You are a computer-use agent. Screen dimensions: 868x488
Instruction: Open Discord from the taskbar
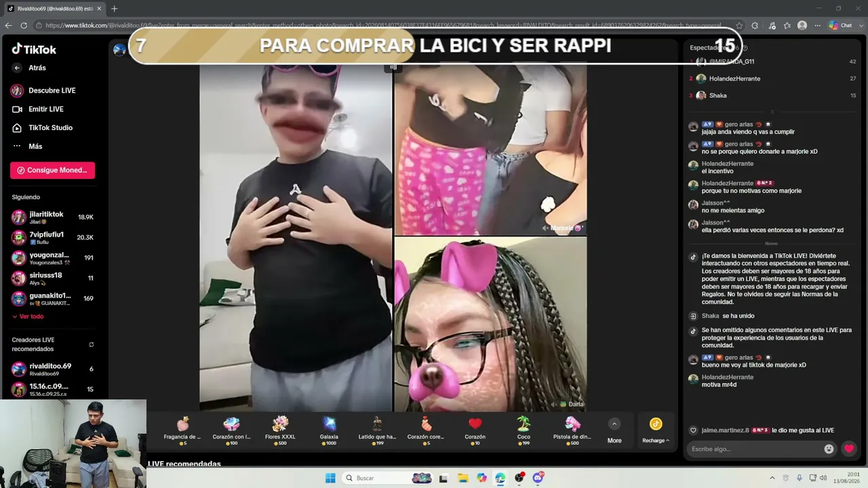538,478
